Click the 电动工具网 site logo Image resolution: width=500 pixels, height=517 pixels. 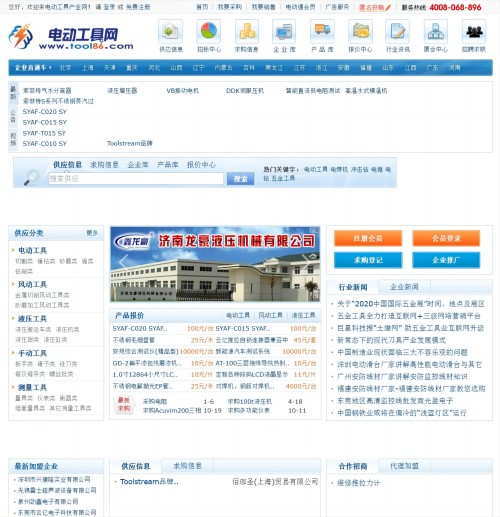71,37
